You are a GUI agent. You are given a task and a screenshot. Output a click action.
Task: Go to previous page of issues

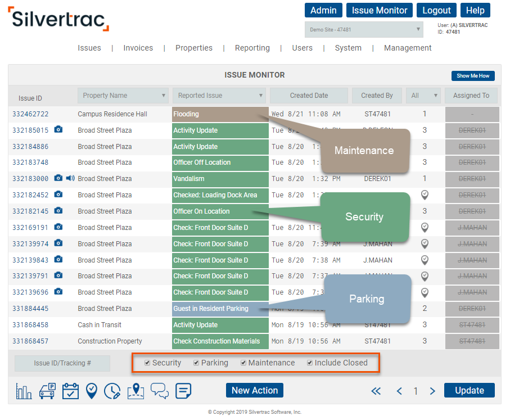(399, 391)
